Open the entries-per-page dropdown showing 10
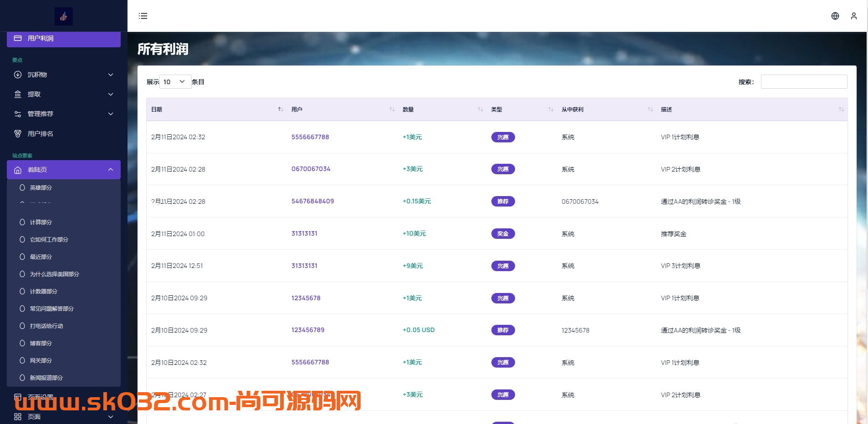868x424 pixels. pos(175,82)
